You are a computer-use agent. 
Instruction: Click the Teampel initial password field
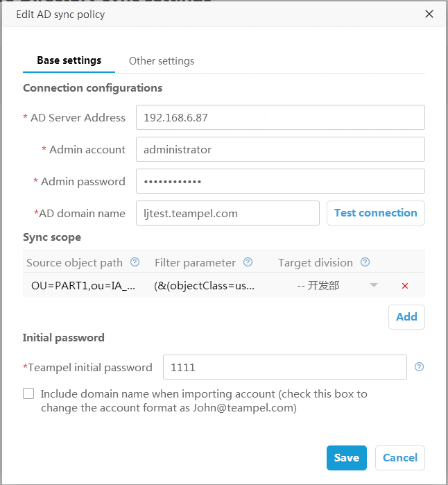tap(284, 367)
